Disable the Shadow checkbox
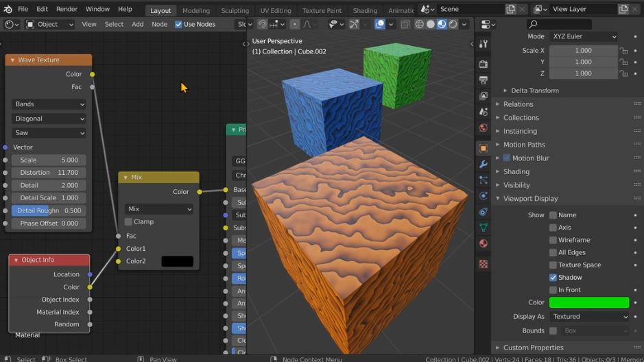 [x=553, y=278]
